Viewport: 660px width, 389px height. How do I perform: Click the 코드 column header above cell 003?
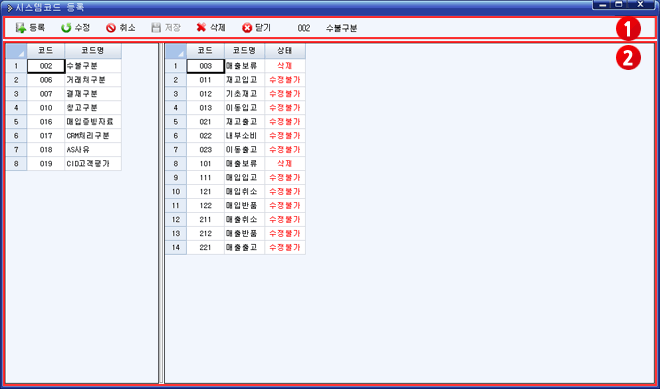pyautogui.click(x=205, y=51)
